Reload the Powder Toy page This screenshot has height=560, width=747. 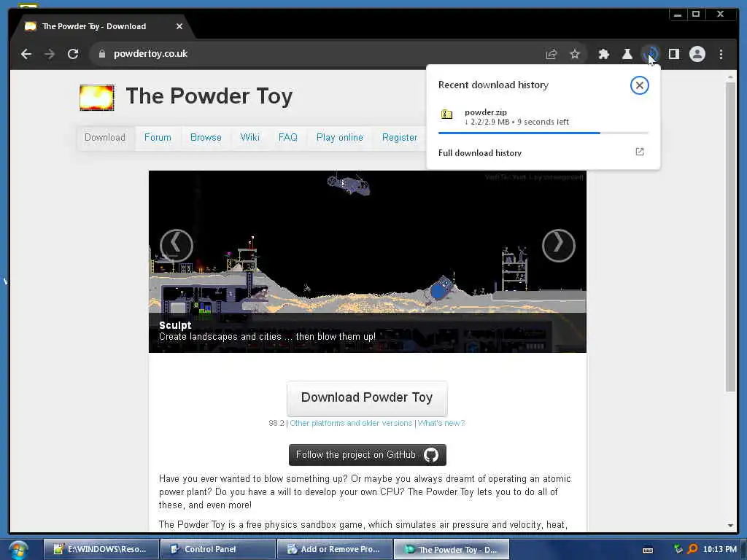point(73,54)
